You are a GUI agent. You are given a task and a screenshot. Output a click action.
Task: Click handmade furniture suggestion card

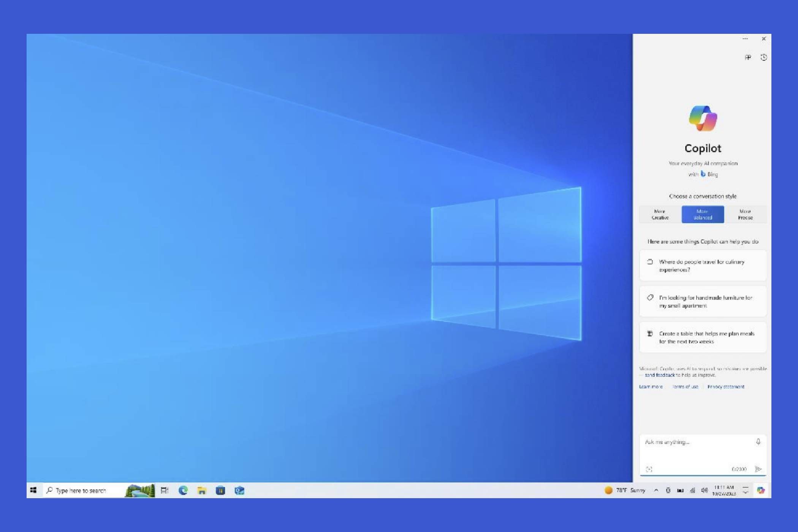[703, 301]
